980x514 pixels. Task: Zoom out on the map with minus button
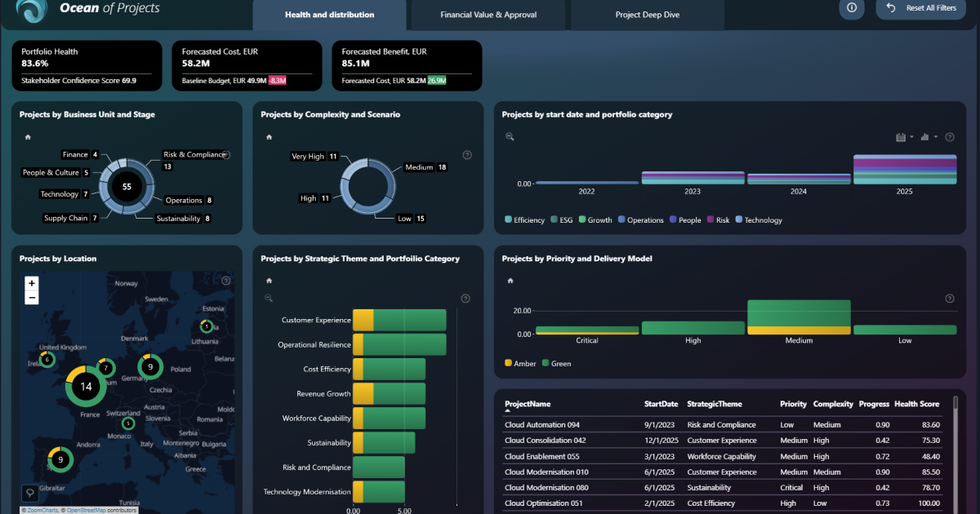pos(32,297)
